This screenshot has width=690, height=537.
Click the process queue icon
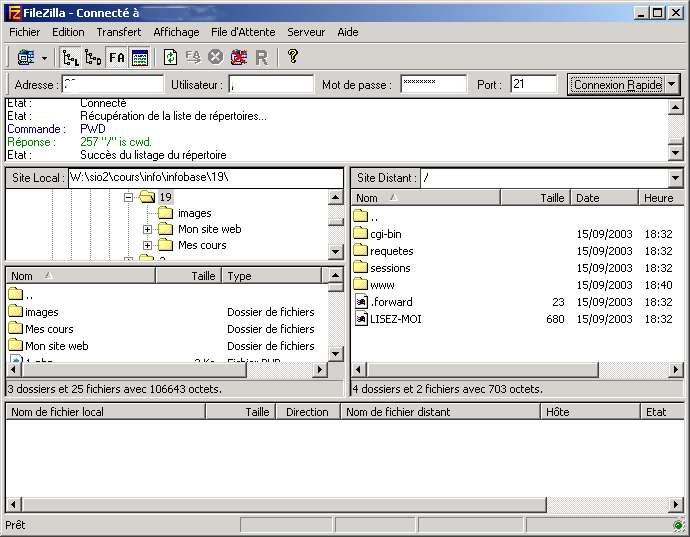coord(193,57)
